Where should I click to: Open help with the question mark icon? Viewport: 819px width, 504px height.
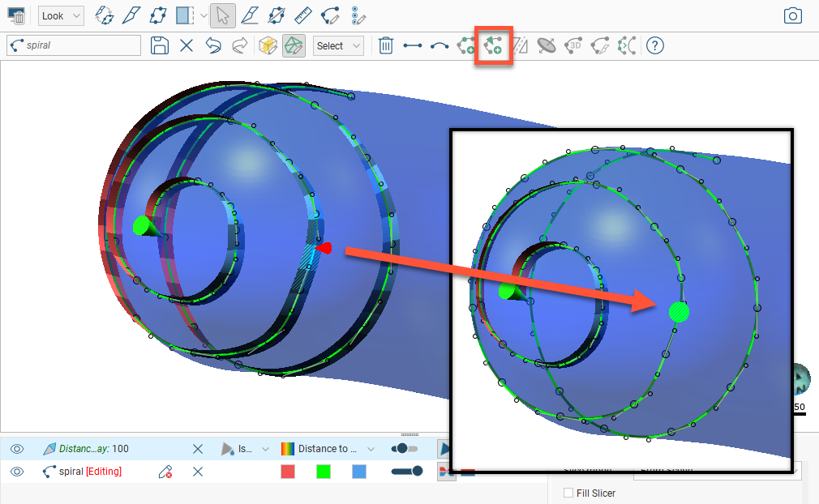pos(654,46)
